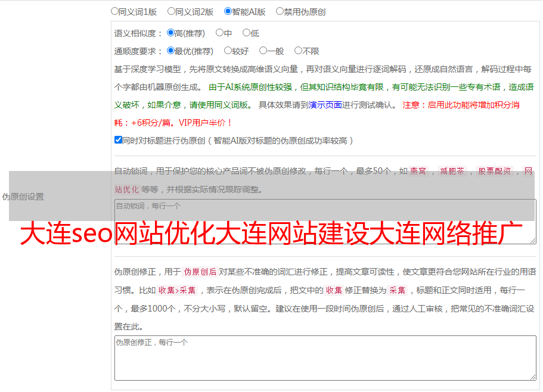Click the 伪原创设置 label
The height and width of the screenshot is (392, 543).
click(x=23, y=197)
